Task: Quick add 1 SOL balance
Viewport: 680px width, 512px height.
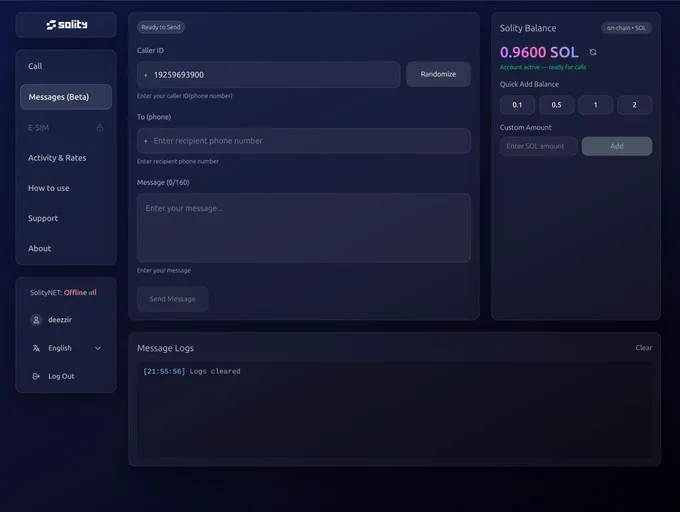Action: click(595, 105)
